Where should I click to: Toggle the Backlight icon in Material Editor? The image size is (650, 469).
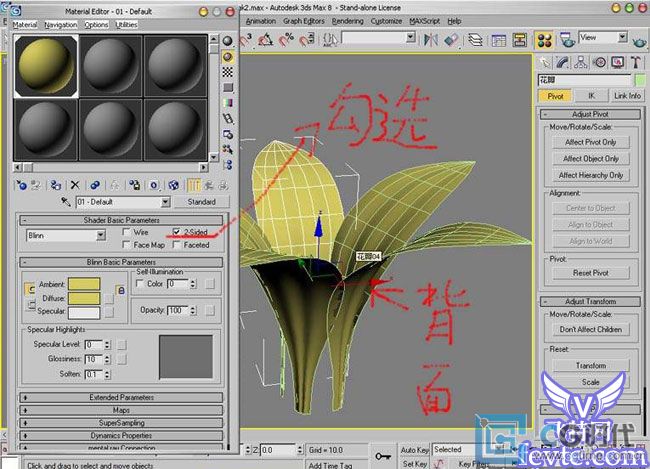[x=227, y=56]
